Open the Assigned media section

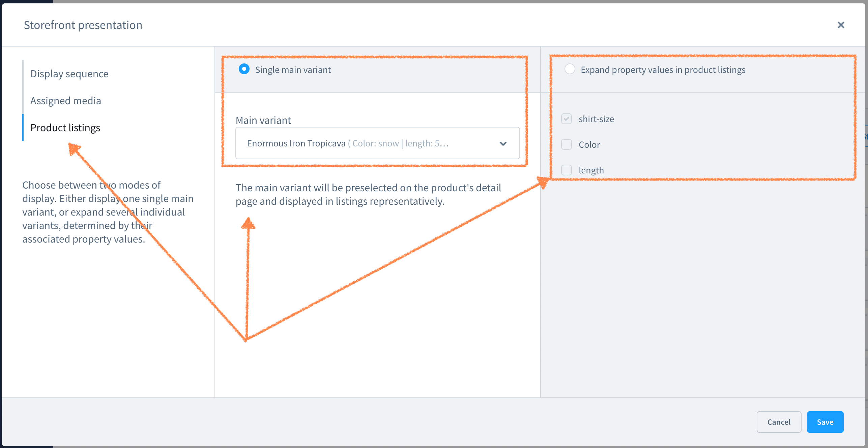point(66,101)
